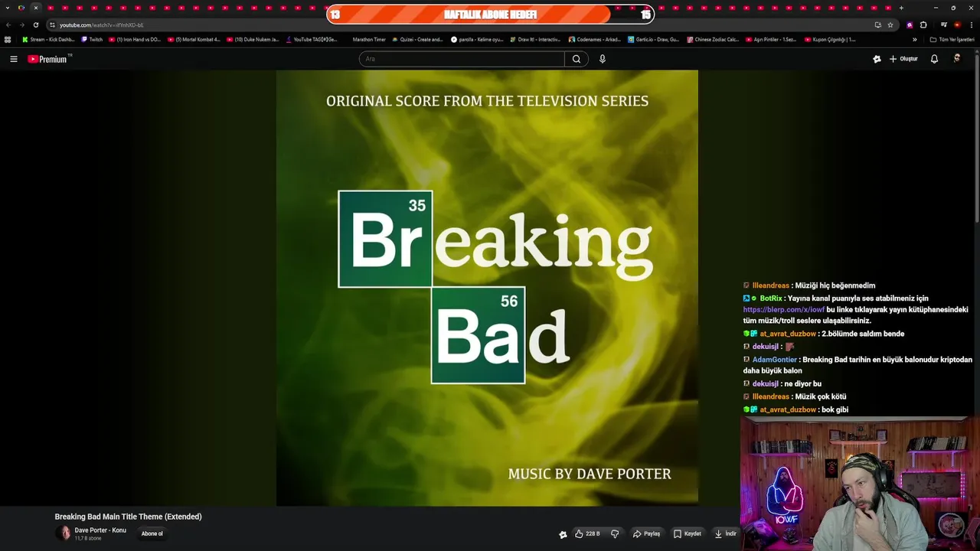Like the video showing 228 B
Image resolution: width=980 pixels, height=551 pixels.
(587, 533)
